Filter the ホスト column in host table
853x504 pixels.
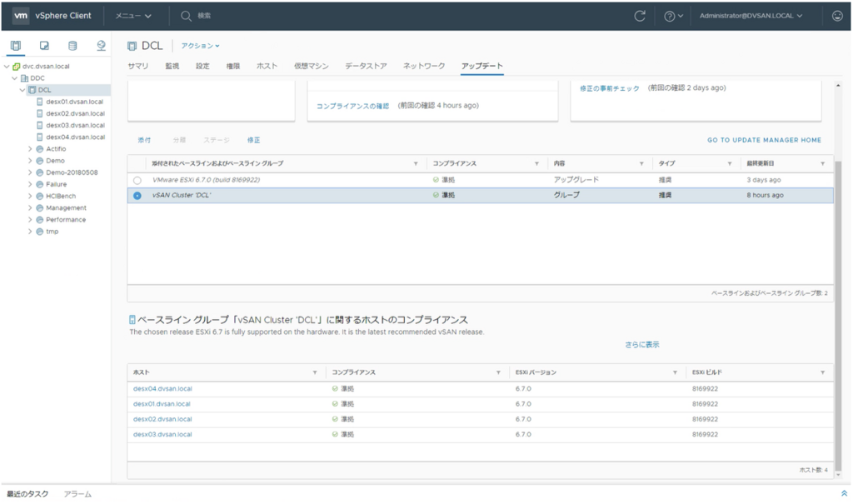pos(314,372)
